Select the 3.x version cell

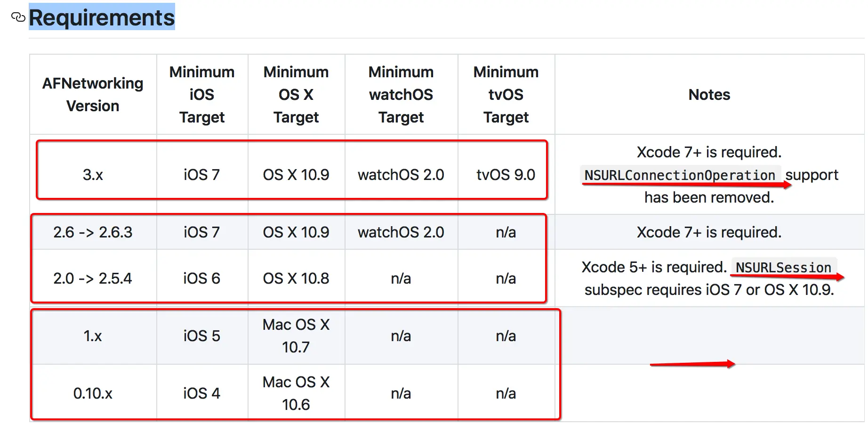coord(93,175)
